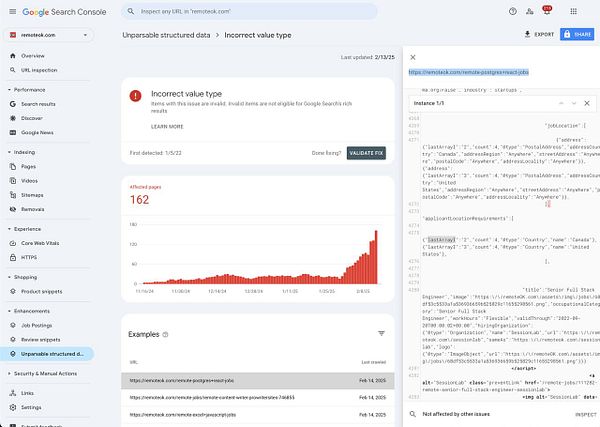The width and height of the screenshot is (600, 427).
Task: Click the Last crawled column header
Action: pyautogui.click(x=373, y=362)
